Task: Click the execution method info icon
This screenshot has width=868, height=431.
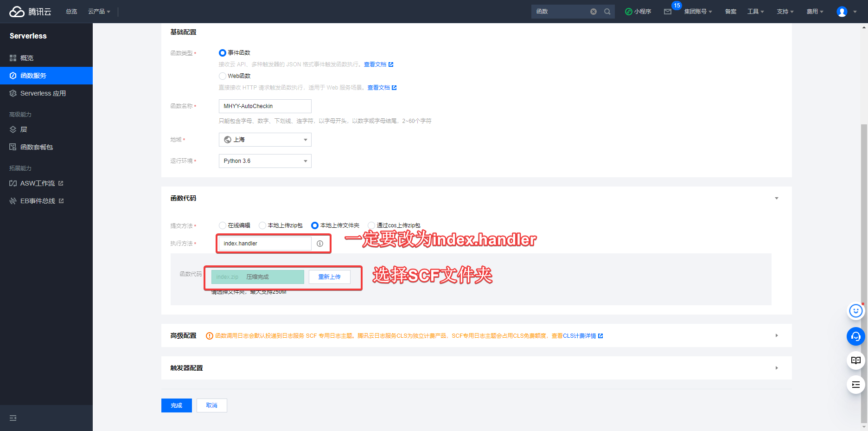Action: click(320, 244)
